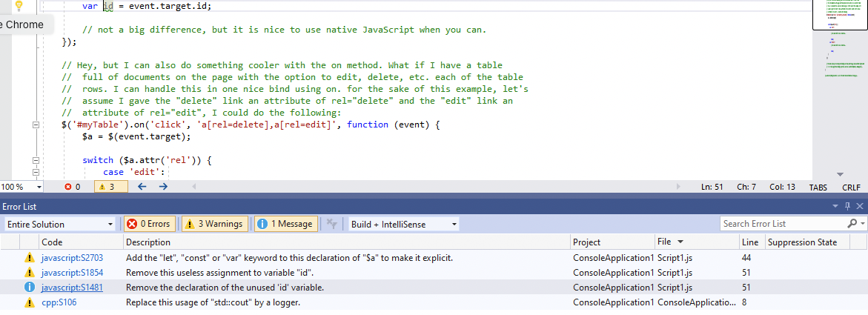Click the warning icon on the cpp:S106 row
The height and width of the screenshot is (315, 868).
[30, 302]
